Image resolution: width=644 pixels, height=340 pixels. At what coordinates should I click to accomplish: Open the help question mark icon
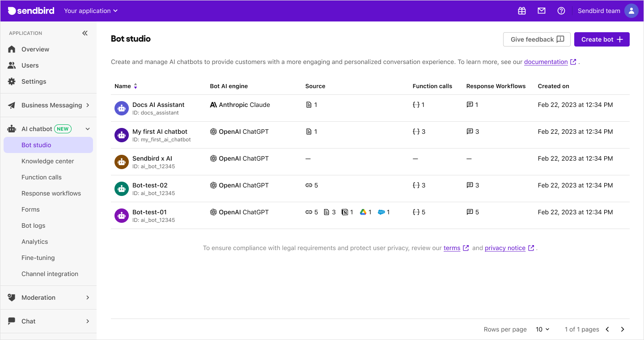tap(561, 11)
